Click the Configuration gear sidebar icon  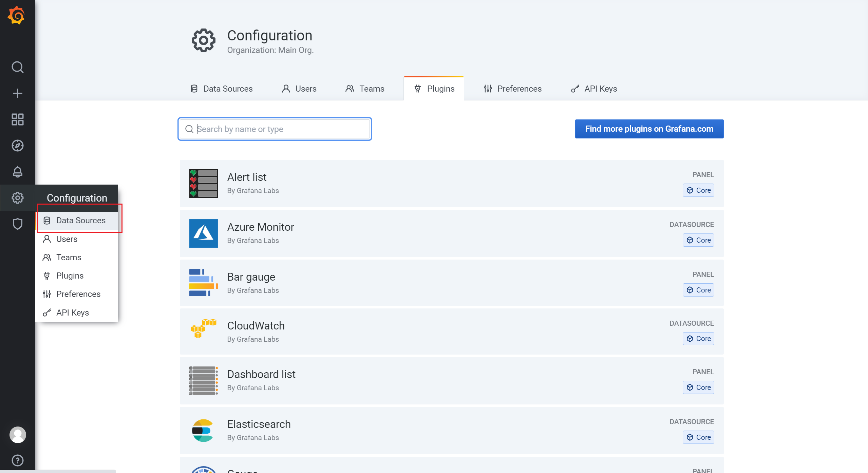[x=18, y=198]
